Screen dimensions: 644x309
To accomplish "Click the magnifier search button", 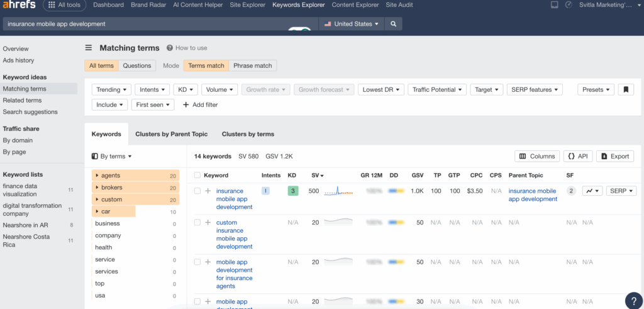I will (x=394, y=24).
